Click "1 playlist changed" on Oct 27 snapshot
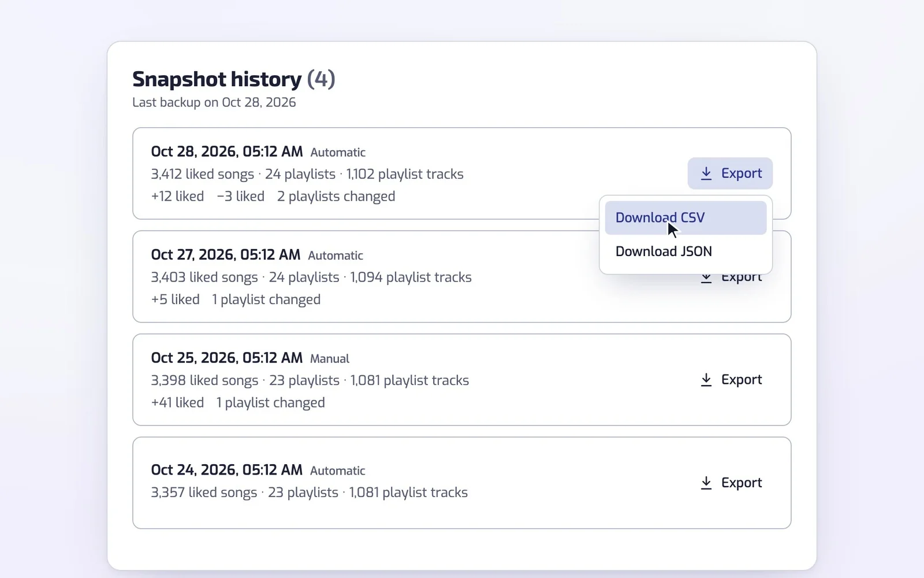Image resolution: width=924 pixels, height=578 pixels. tap(266, 300)
